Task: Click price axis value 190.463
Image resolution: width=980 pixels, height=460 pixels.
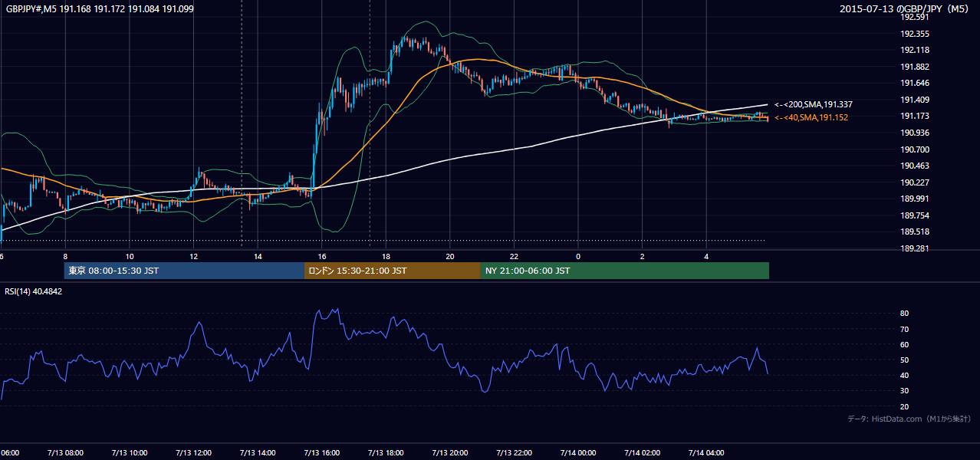Action: click(915, 166)
